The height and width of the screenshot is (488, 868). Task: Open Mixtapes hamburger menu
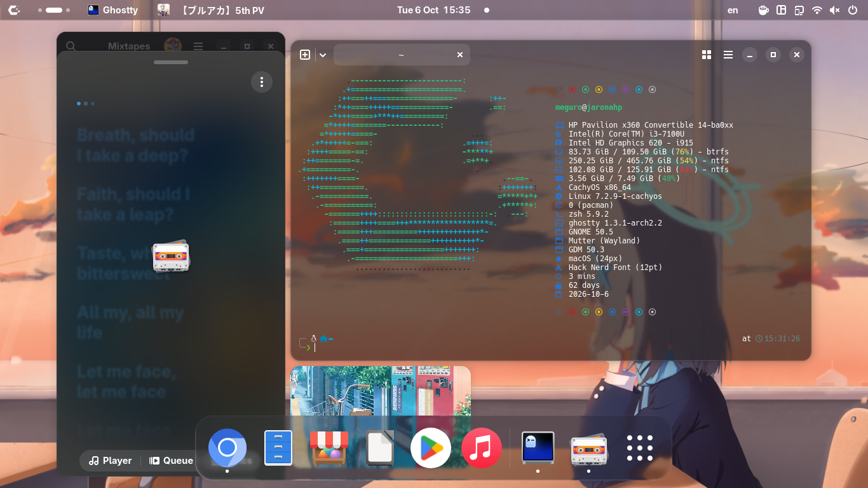tap(198, 46)
